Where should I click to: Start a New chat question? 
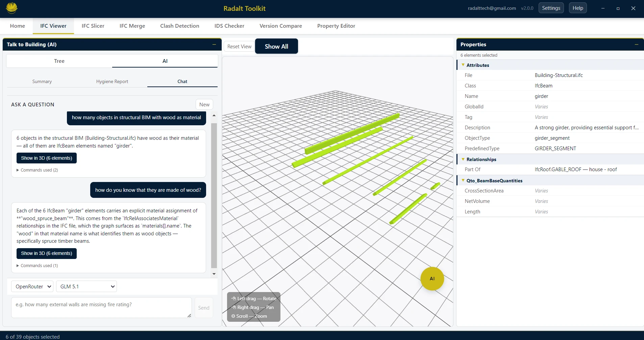coord(204,104)
